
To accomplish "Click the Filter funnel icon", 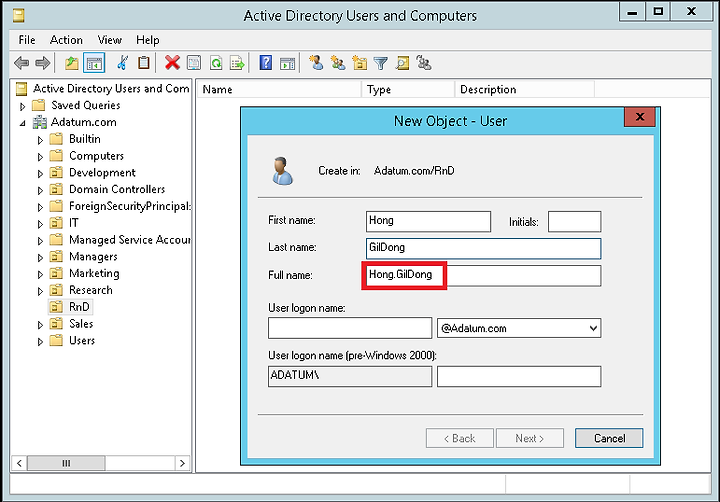I will point(381,63).
